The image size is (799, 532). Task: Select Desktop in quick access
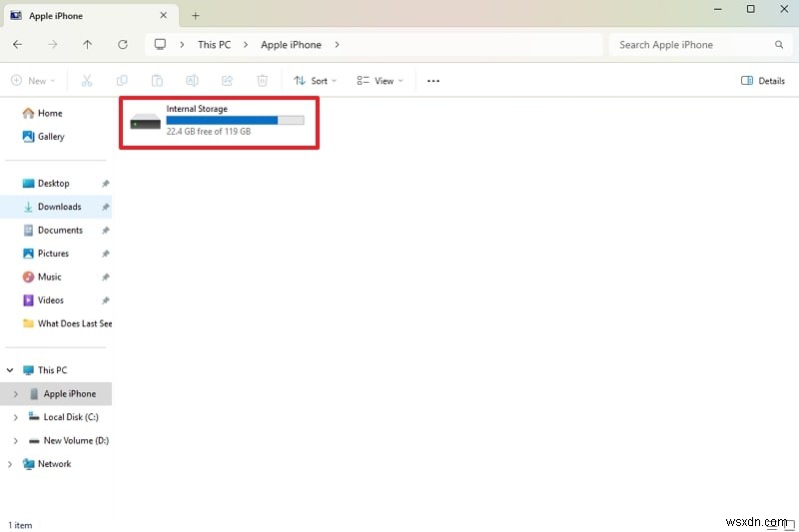pyautogui.click(x=54, y=184)
